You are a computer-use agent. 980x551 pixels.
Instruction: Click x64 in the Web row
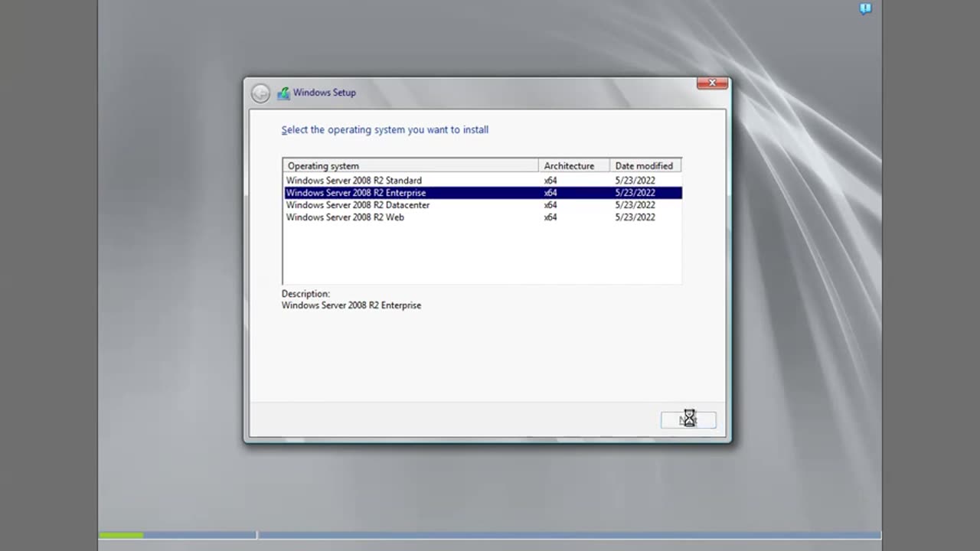(x=550, y=217)
